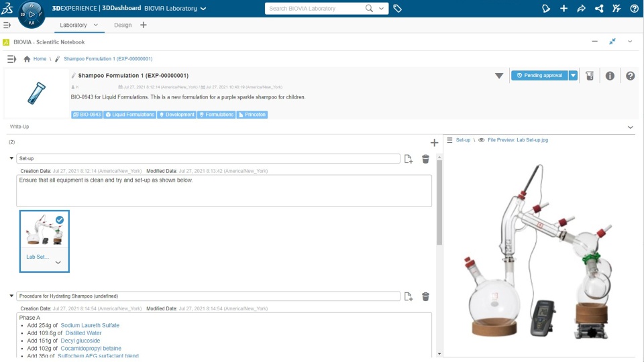
Task: Add a new write-up section
Action: [434, 143]
